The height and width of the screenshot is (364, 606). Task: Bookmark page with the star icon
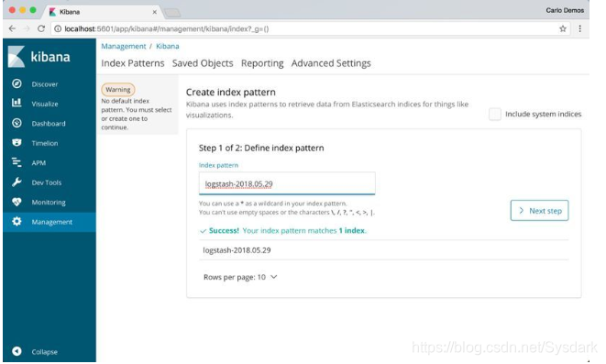[563, 28]
